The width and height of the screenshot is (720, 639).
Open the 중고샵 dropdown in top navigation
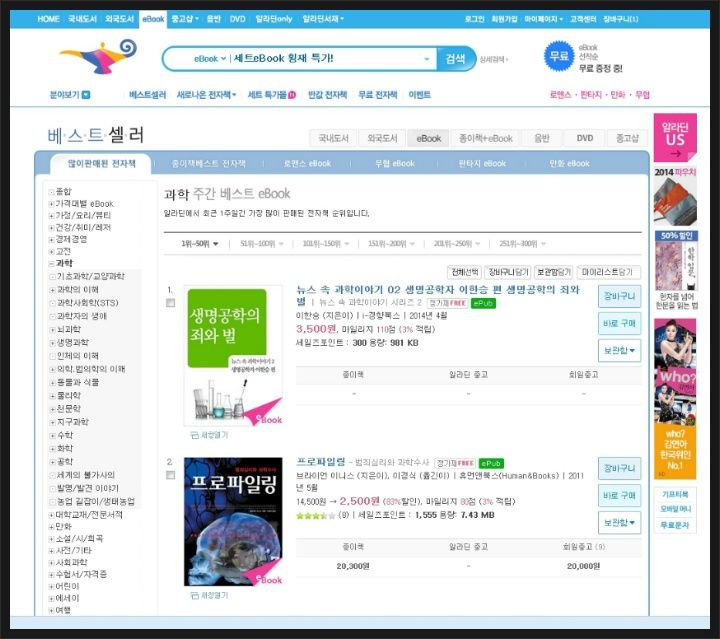click(x=185, y=19)
